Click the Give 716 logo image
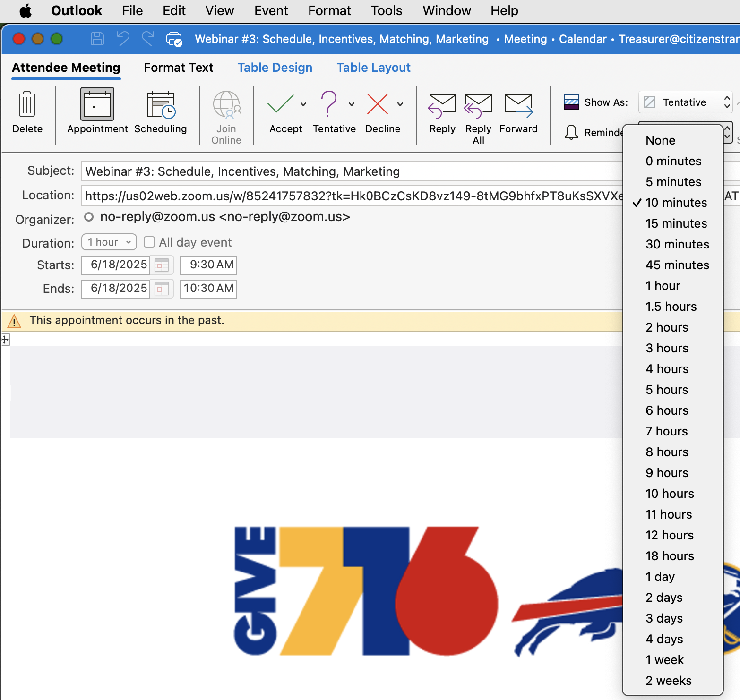Image resolution: width=740 pixels, height=700 pixels. click(x=366, y=591)
